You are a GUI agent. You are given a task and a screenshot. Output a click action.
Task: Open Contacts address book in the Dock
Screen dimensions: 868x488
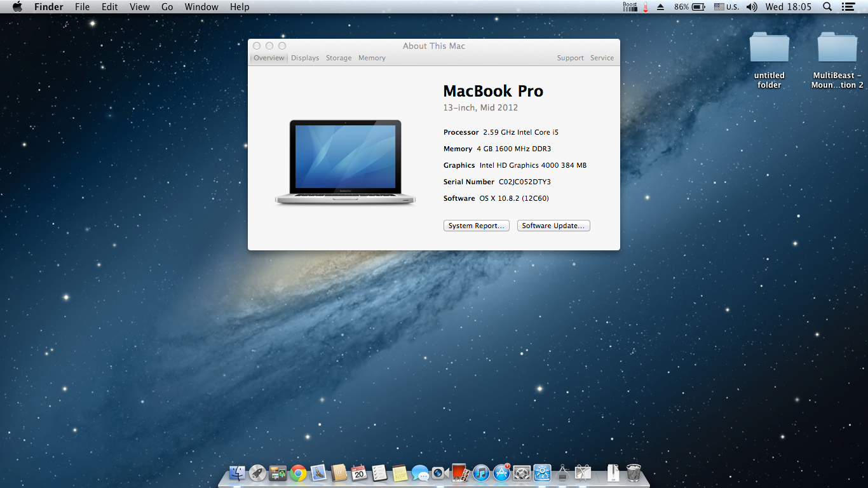point(339,473)
